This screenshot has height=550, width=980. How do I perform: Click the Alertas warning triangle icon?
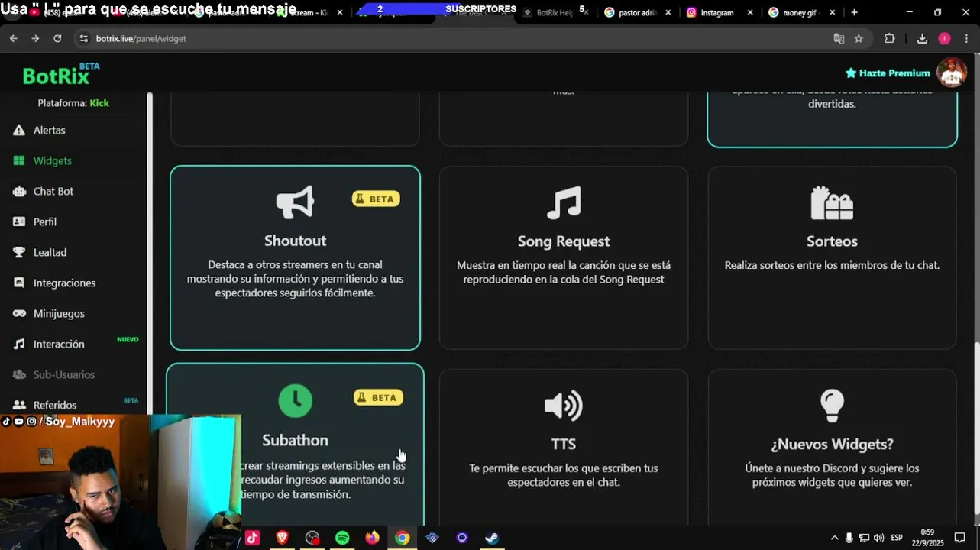pos(19,131)
